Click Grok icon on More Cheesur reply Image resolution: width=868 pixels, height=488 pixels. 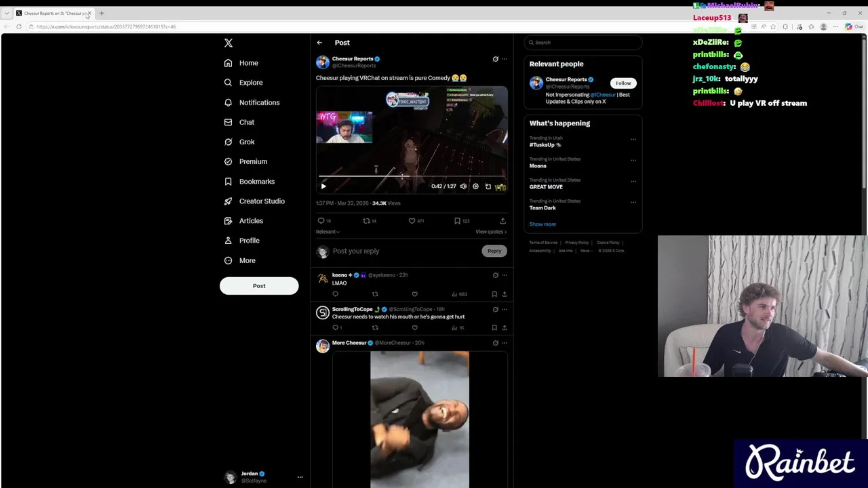[x=495, y=343]
